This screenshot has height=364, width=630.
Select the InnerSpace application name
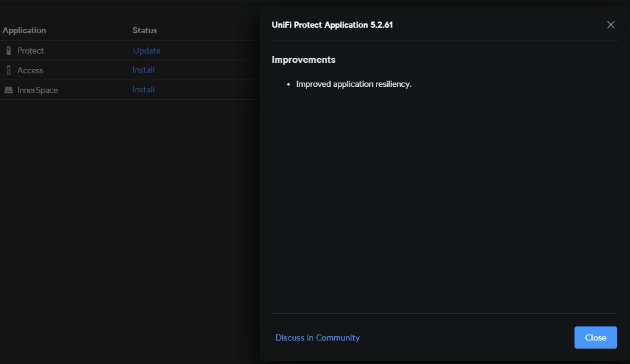38,90
